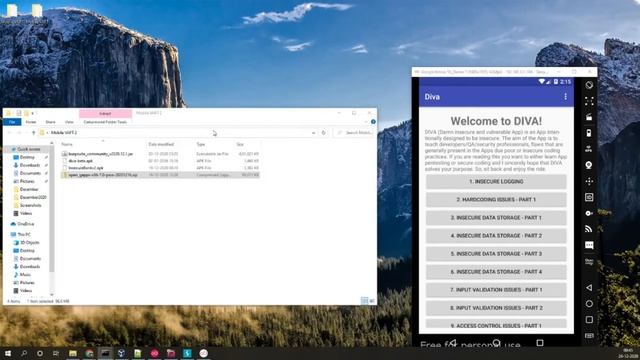Image resolution: width=640 pixels, height=360 pixels.
Task: Click the Open GApps icon in Genymotion
Action: coord(589,261)
